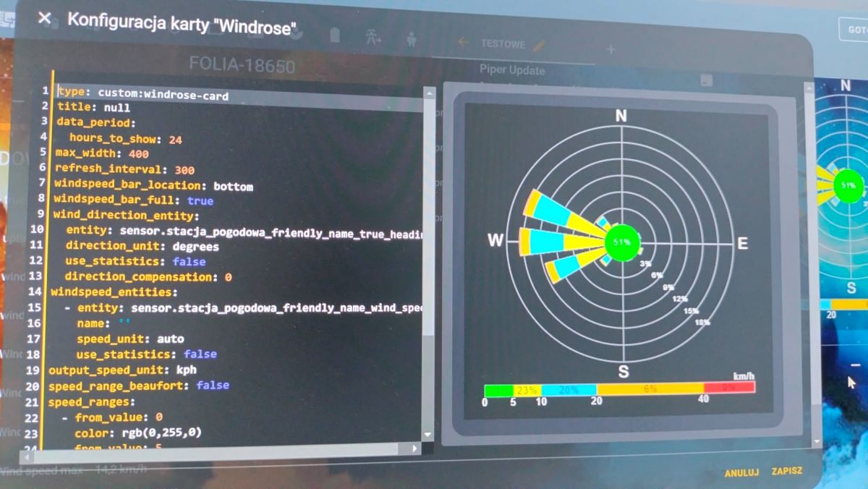
Task: Click the N label on windrose preview
Action: point(621,116)
